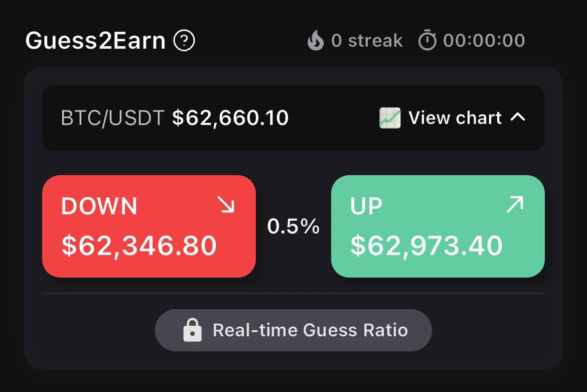Select the BTC/USDT pair label
Screen dimensions: 587x392
[112, 118]
